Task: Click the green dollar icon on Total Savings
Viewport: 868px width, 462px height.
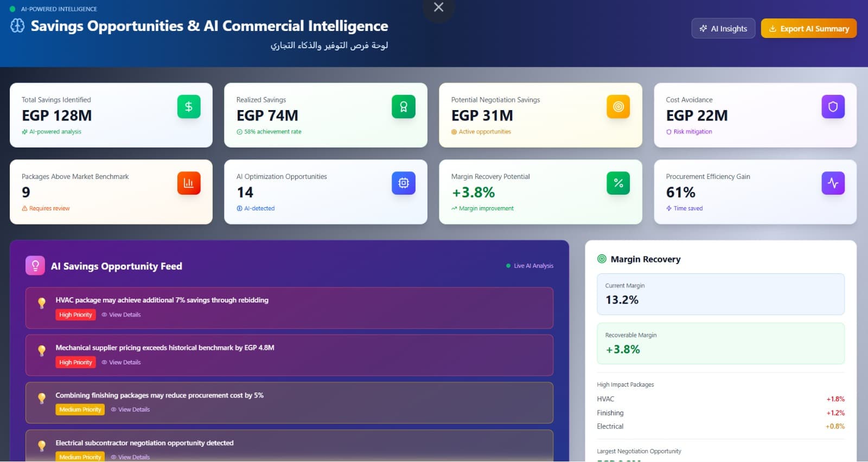Action: 189,107
